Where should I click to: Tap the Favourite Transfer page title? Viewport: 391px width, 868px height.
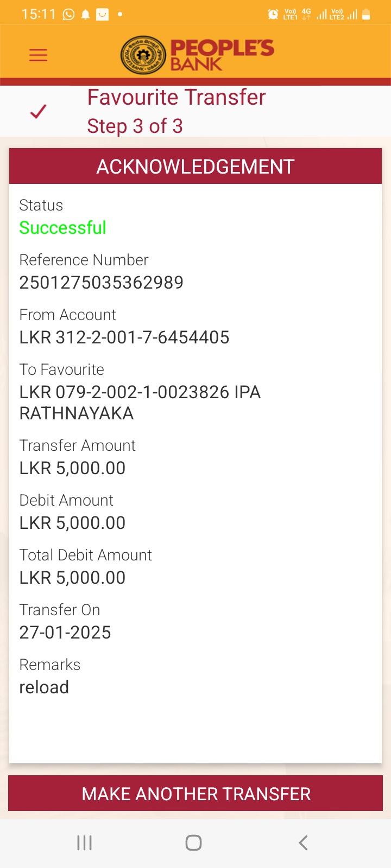tap(176, 98)
